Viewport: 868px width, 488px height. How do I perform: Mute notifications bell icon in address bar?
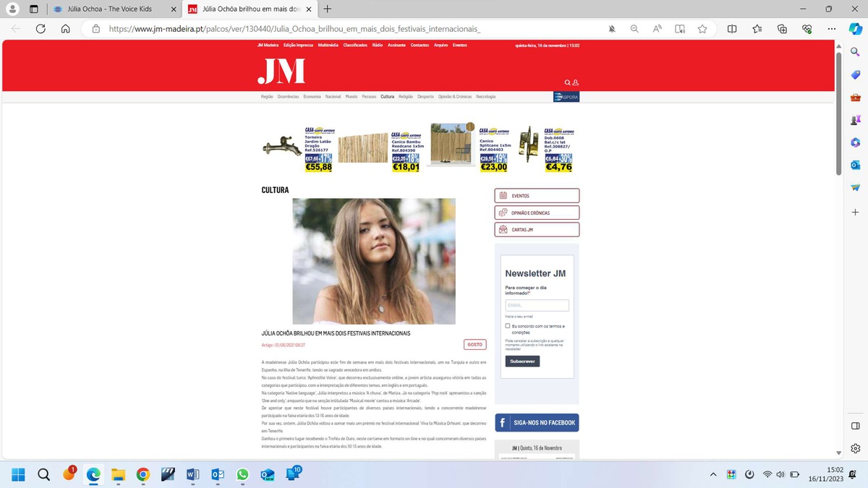pos(612,29)
